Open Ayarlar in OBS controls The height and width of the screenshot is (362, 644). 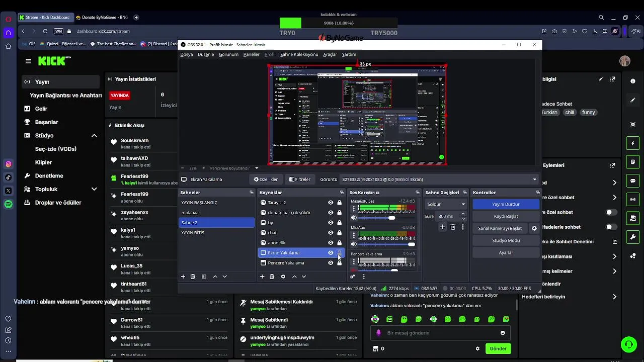tap(506, 252)
